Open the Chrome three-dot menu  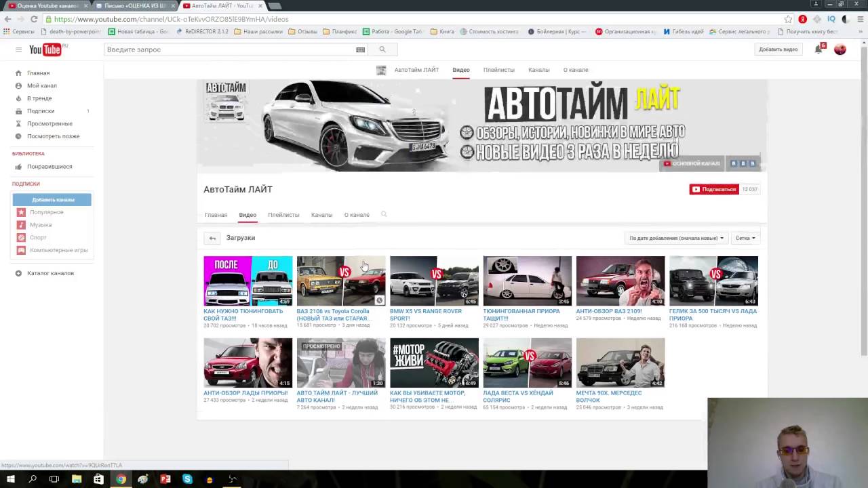(861, 19)
